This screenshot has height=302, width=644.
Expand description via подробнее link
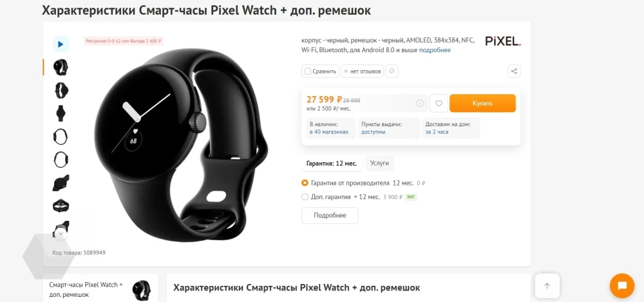(x=435, y=50)
